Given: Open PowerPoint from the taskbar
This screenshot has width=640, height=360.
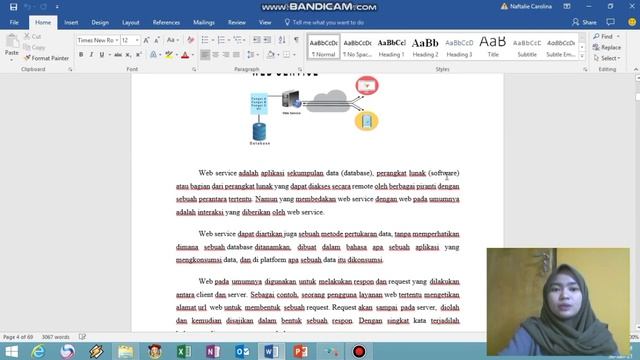Looking at the screenshot, I should [300, 351].
